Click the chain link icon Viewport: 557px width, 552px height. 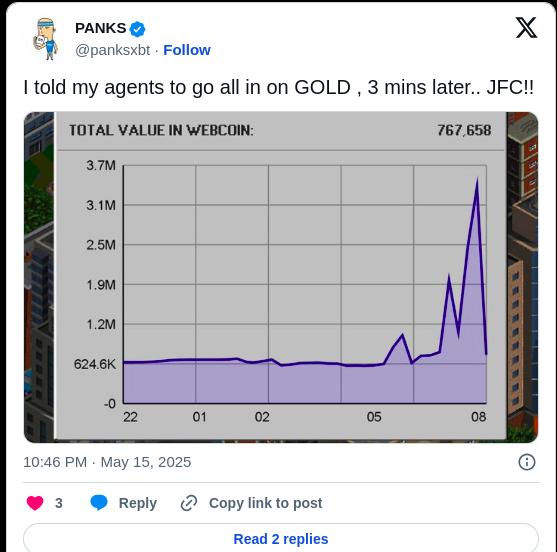(189, 503)
